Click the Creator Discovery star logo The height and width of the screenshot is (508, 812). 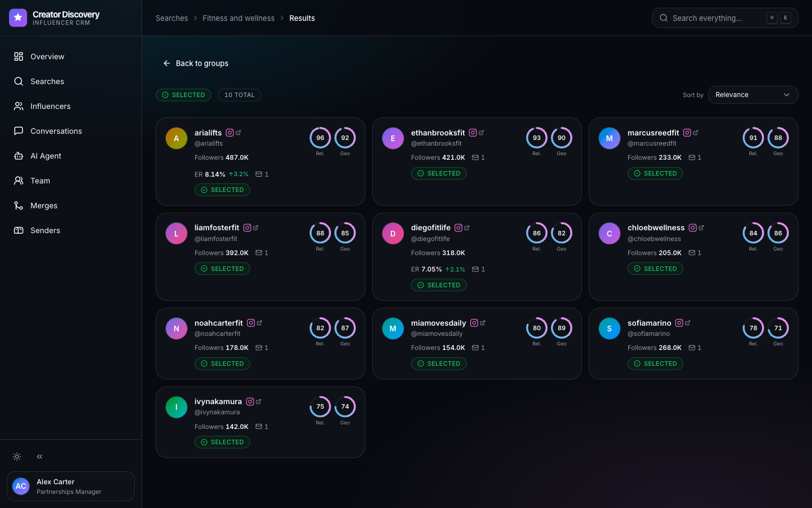click(x=18, y=17)
